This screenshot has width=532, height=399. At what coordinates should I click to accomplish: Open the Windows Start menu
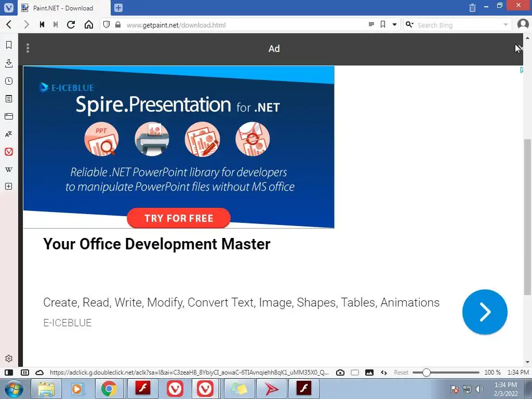click(13, 389)
